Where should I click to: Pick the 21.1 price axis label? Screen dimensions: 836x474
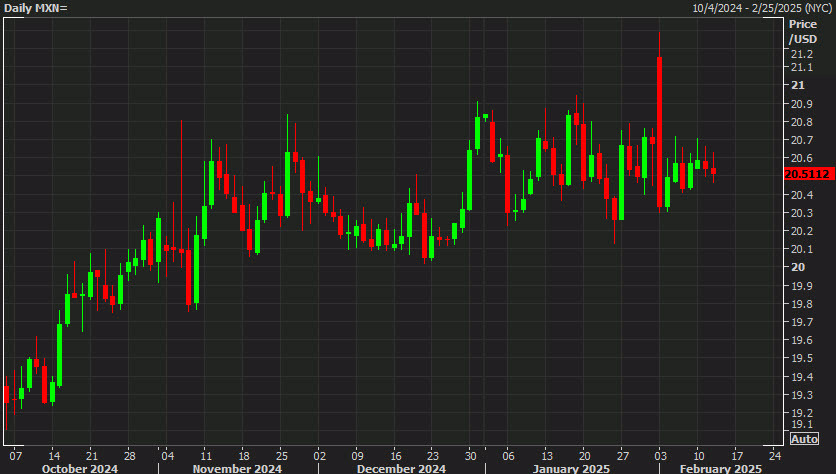[802, 68]
